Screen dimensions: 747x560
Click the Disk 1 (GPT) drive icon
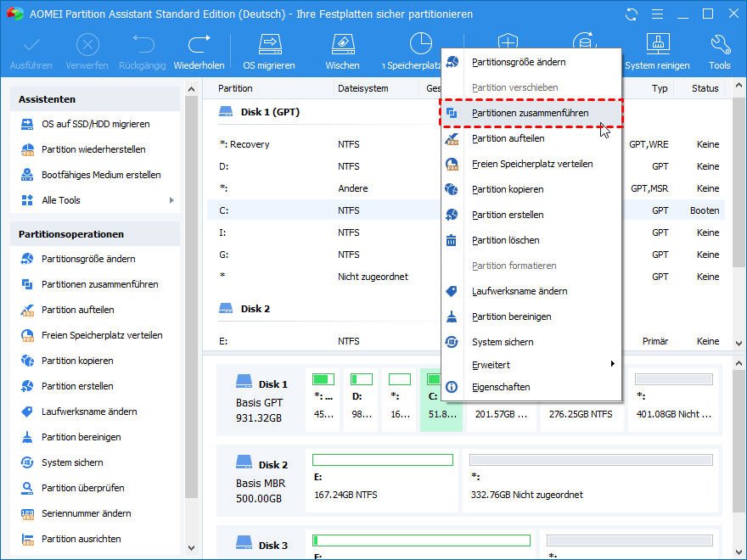(x=226, y=112)
